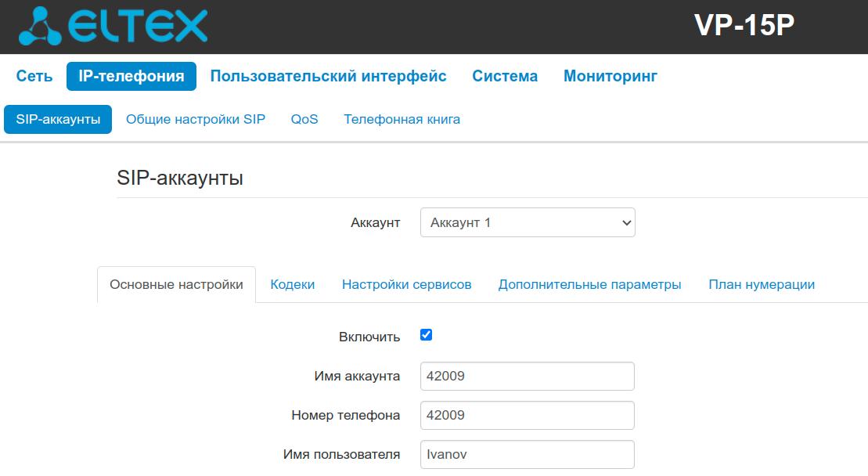Image resolution: width=868 pixels, height=476 pixels.
Task: Switch to План нумерации tab
Action: [762, 284]
